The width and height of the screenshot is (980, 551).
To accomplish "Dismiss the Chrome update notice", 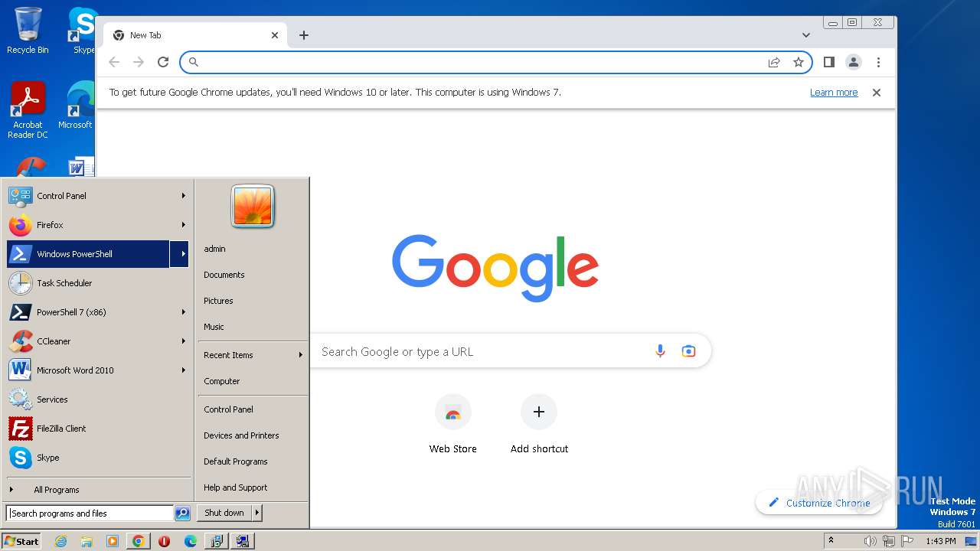I will 877,93.
